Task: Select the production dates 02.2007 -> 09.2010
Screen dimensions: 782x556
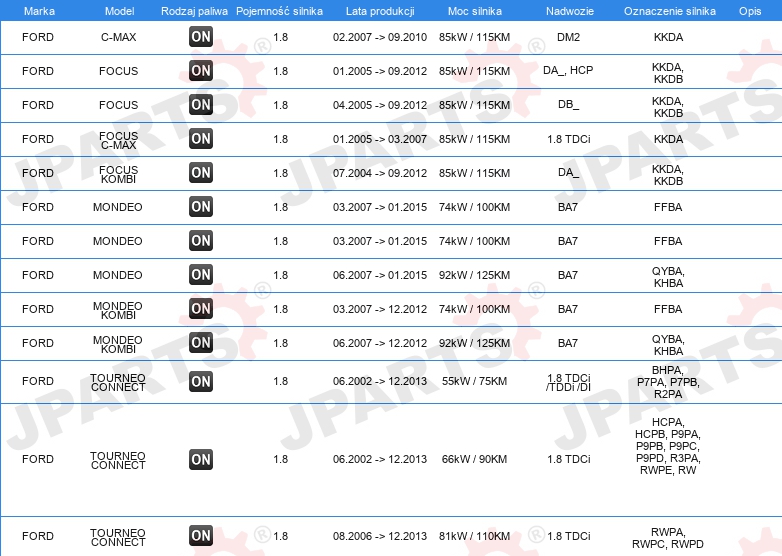Action: click(x=380, y=37)
